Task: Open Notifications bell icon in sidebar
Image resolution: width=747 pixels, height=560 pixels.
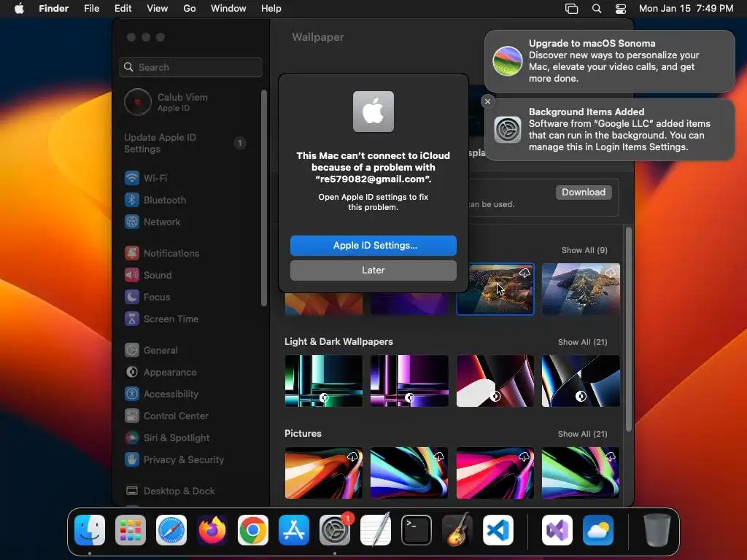Action: tap(132, 253)
